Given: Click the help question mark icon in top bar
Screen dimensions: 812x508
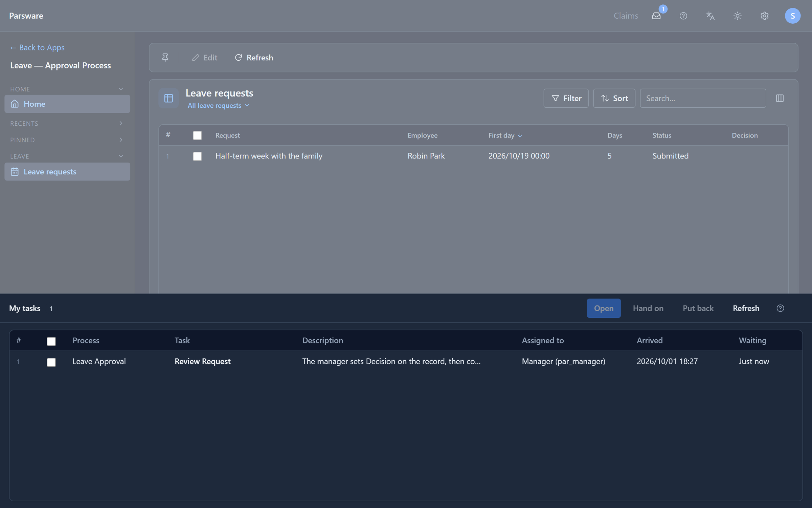Looking at the screenshot, I should click(x=683, y=16).
